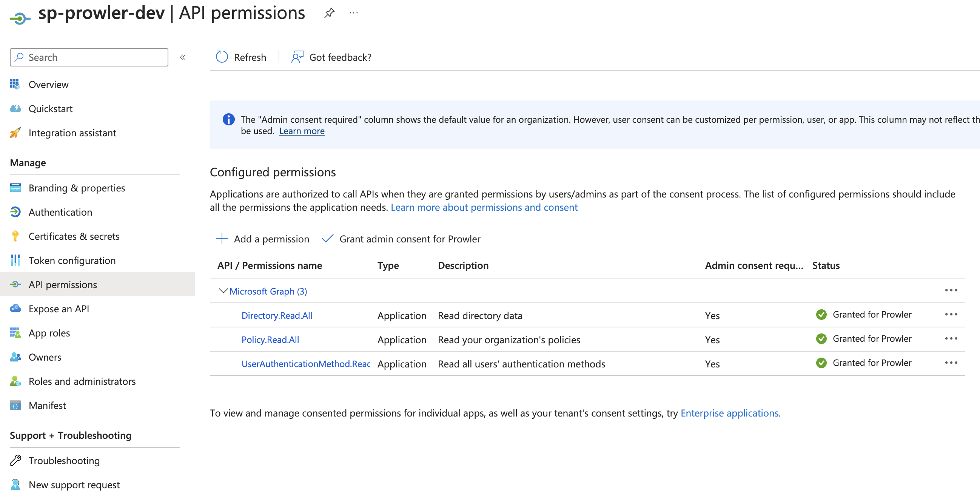Click Grant admin consent for Prowler
980x503 pixels.
tap(401, 239)
